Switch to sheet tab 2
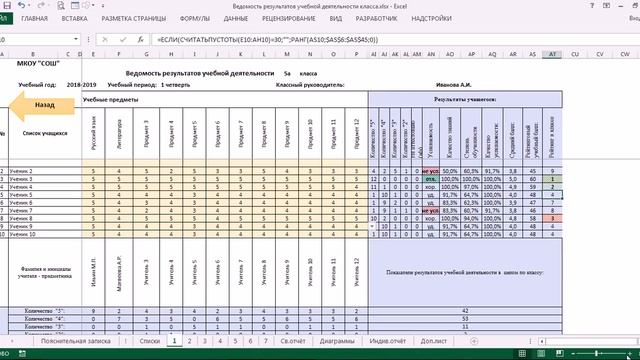Viewport: 640px width, 360px height. point(189,341)
